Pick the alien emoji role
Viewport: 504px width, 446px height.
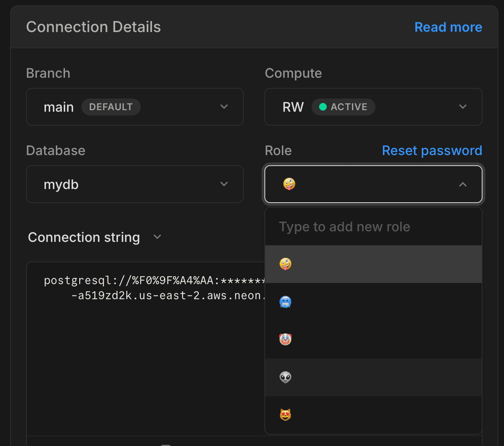(x=286, y=377)
